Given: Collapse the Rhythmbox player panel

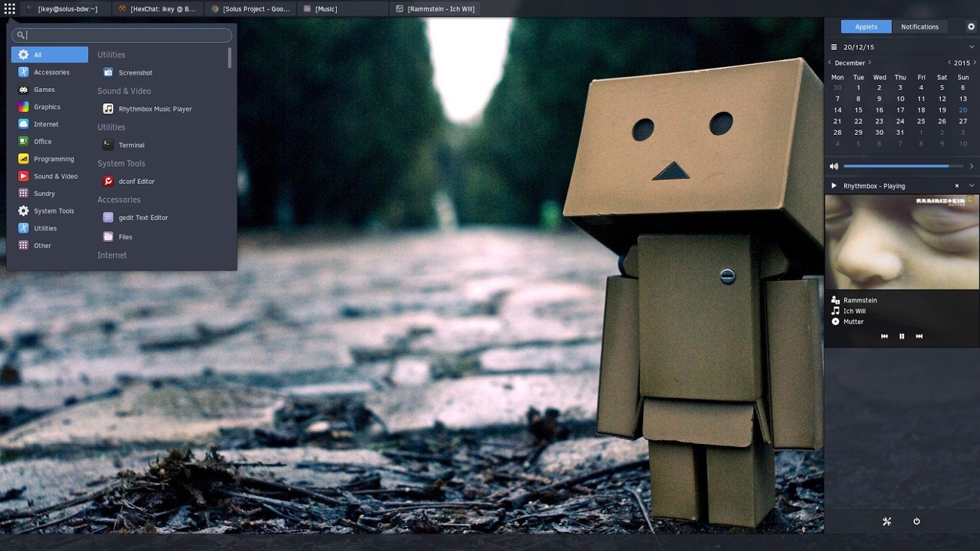Looking at the screenshot, I should coord(971,186).
